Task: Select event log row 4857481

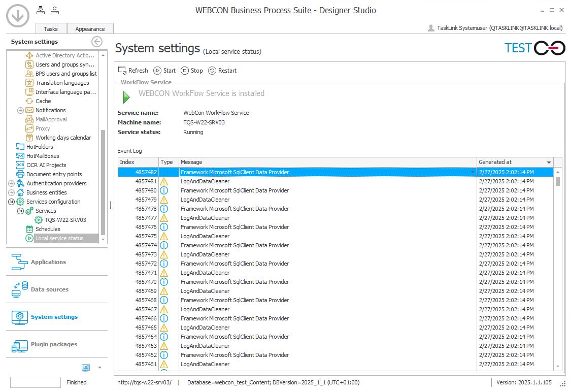Action: (x=336, y=181)
